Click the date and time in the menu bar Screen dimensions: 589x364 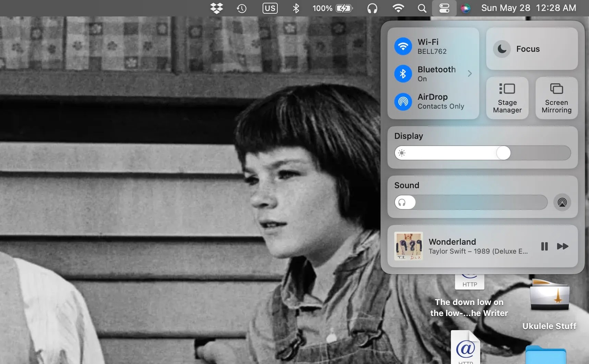(x=528, y=8)
